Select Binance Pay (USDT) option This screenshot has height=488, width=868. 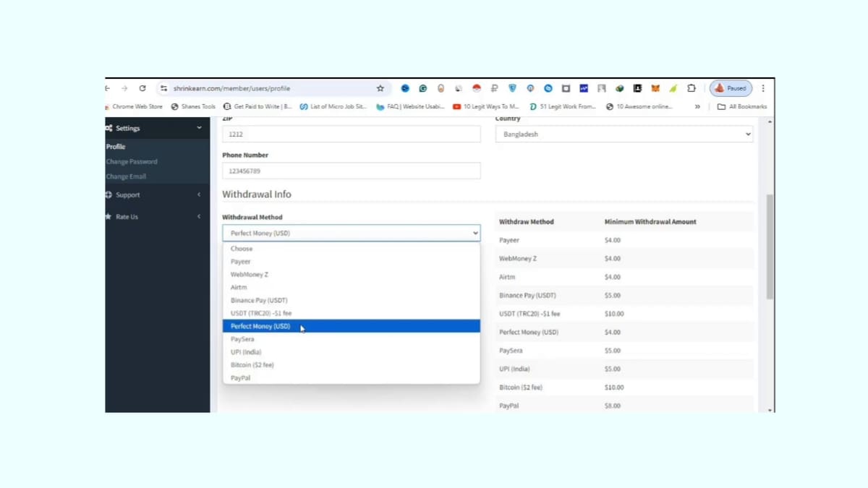(x=259, y=300)
